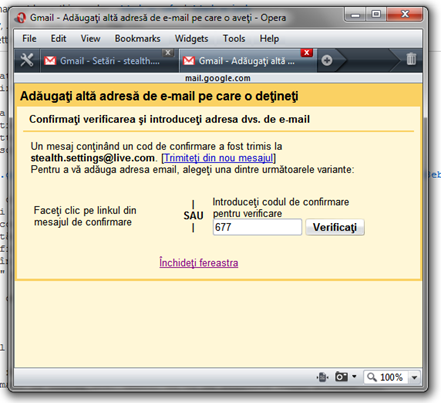Image resolution: width=441 pixels, height=403 pixels.
Task: Click the Faceți clic pe linkul text
Action: (x=85, y=216)
